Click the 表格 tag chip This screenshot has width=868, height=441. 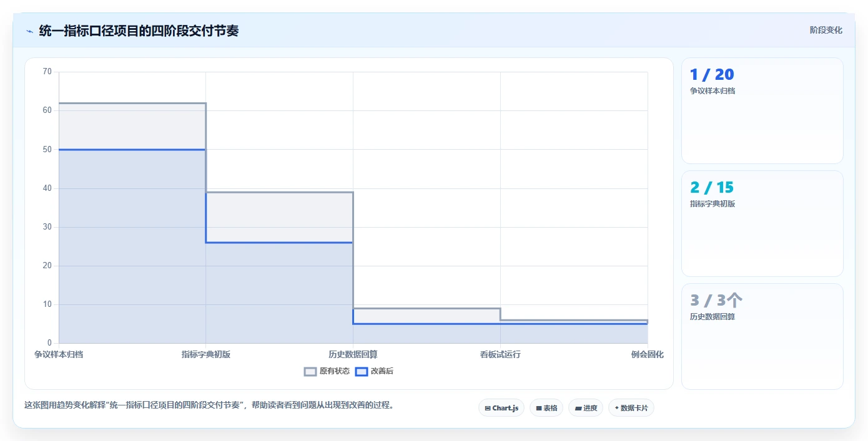[x=546, y=408]
